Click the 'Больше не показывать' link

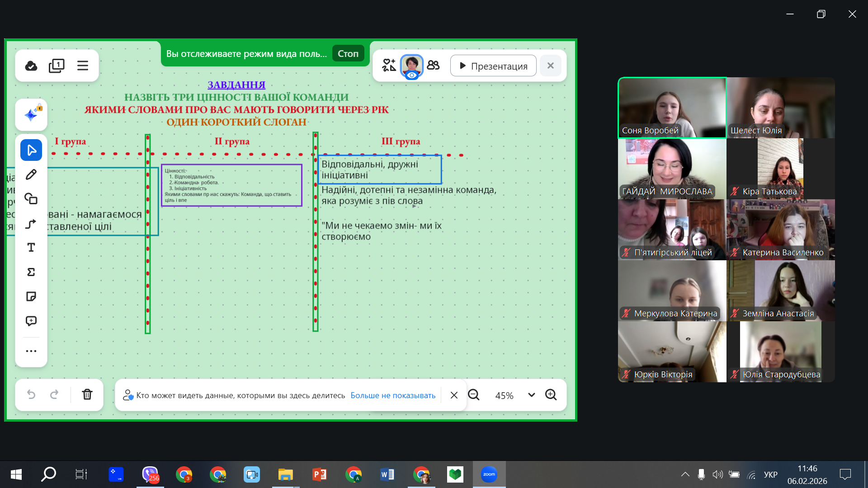(x=393, y=395)
